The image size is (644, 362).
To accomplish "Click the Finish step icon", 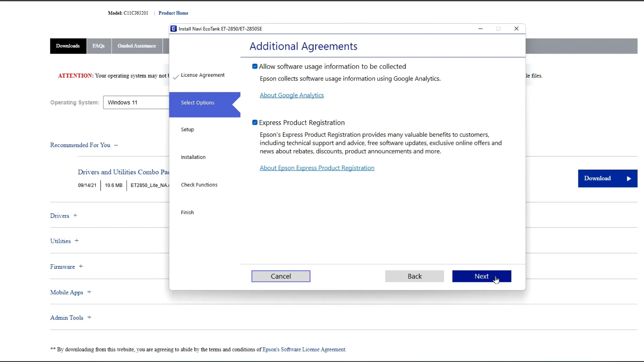I will click(187, 212).
